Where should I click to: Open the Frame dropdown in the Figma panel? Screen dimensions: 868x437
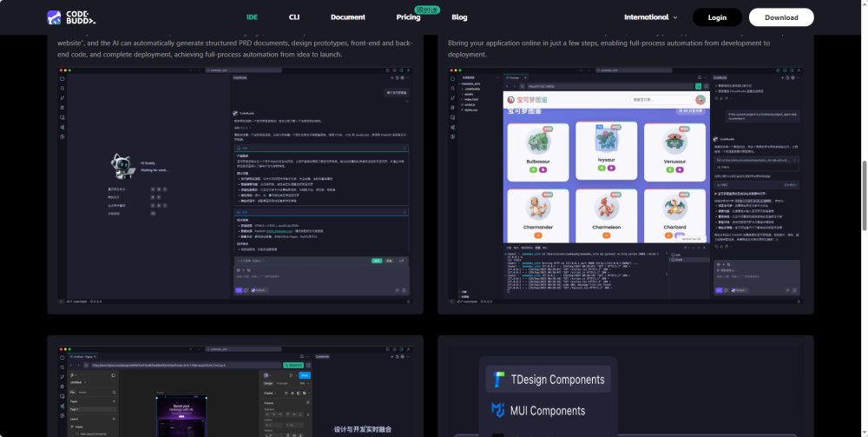[270, 392]
